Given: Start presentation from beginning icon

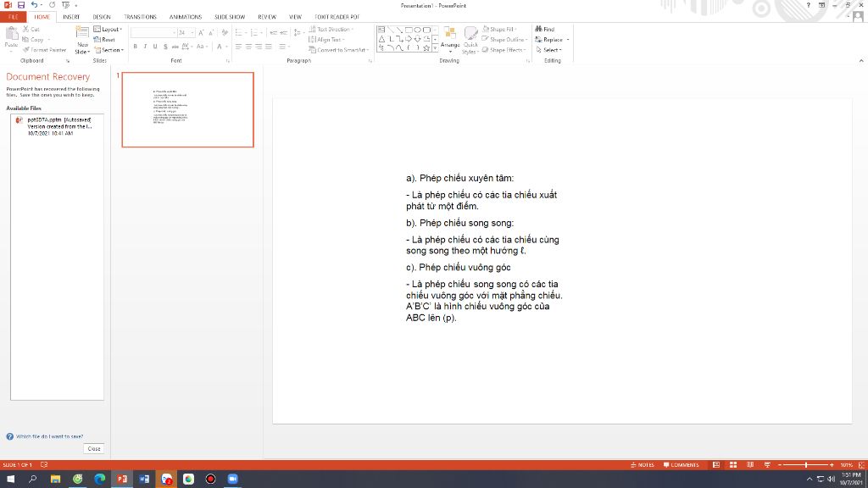Looking at the screenshot, I should click(x=65, y=5).
